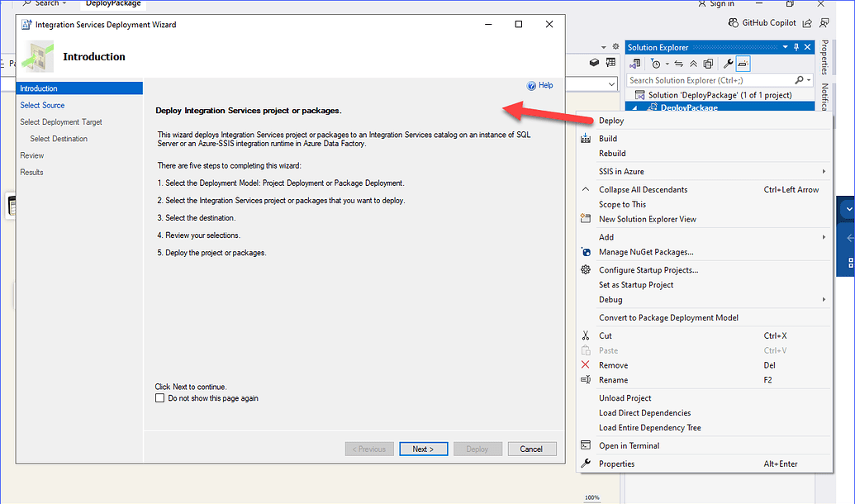This screenshot has height=504, width=855.
Task: Click the Next button in the wizard
Action: [423, 448]
